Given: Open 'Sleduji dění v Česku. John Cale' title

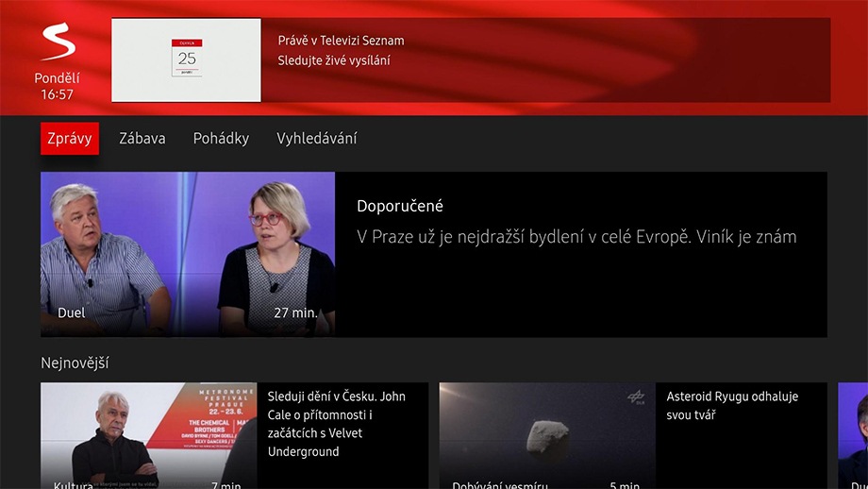Looking at the screenshot, I should pos(337,424).
